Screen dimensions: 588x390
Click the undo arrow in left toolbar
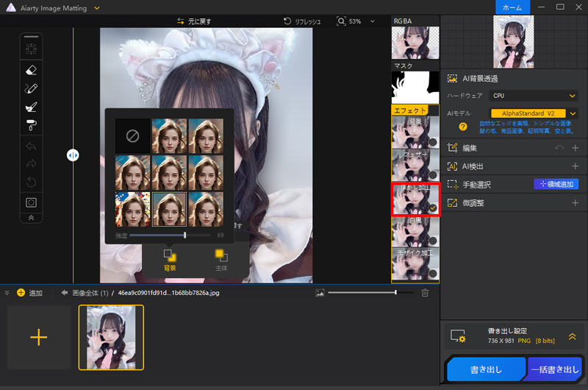tap(31, 147)
